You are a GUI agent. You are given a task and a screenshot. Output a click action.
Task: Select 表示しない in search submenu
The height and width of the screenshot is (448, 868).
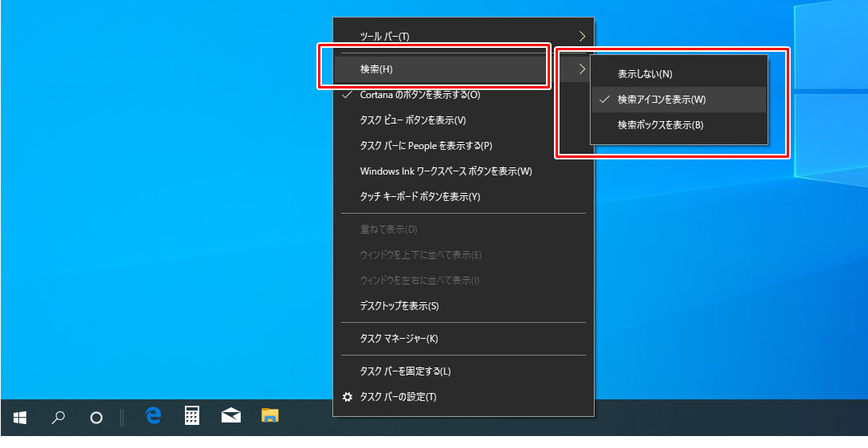click(645, 74)
